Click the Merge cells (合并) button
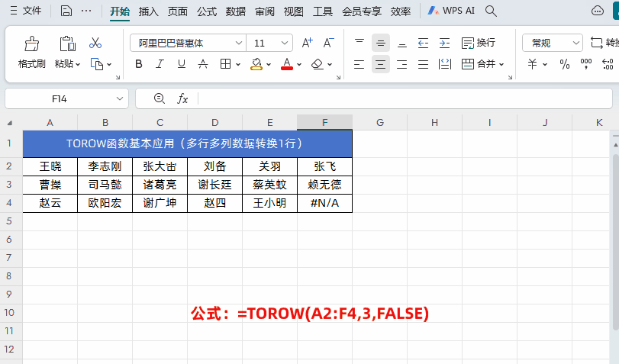 [x=478, y=64]
